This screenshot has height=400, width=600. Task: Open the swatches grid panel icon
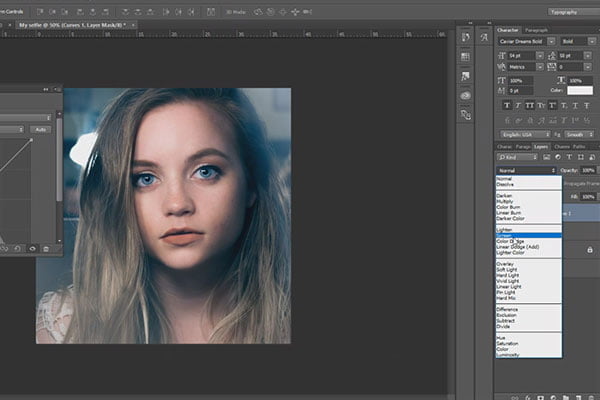(465, 57)
